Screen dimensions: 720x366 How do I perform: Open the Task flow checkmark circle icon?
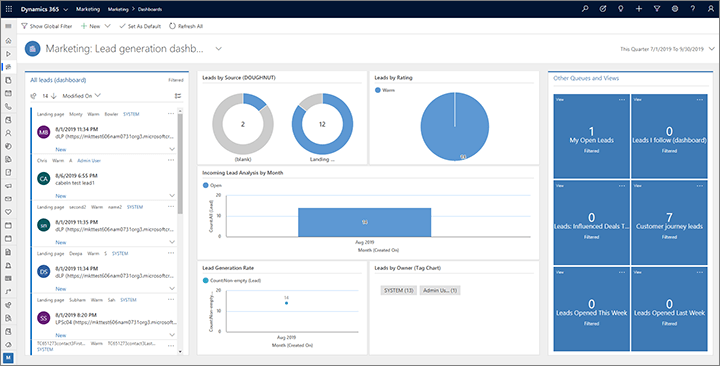point(603,9)
